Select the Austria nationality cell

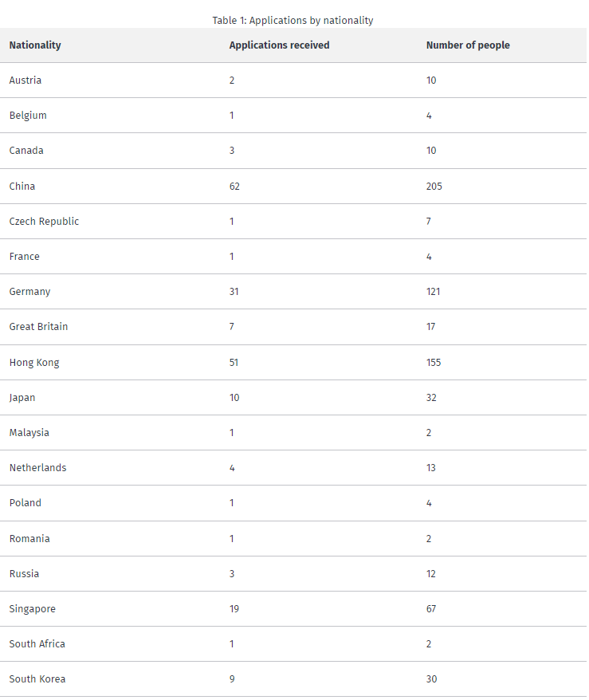tap(26, 81)
